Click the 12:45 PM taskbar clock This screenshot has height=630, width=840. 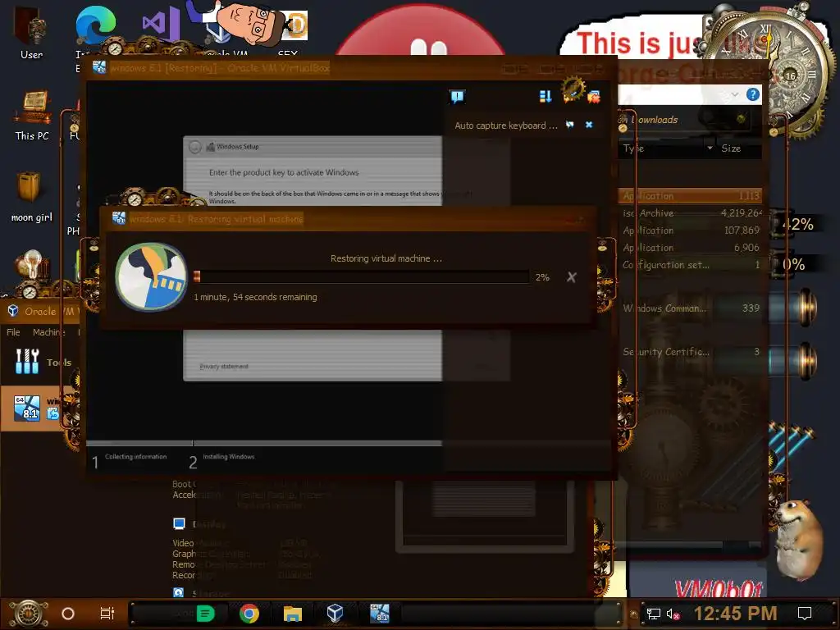(735, 614)
